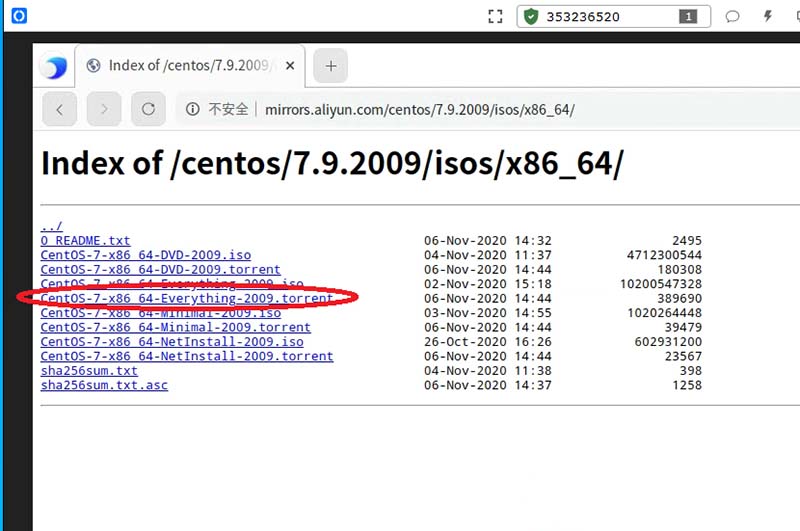
Task: Open CentOS-7-x86_64-DVD-2009.torrent link
Action: 161,269
